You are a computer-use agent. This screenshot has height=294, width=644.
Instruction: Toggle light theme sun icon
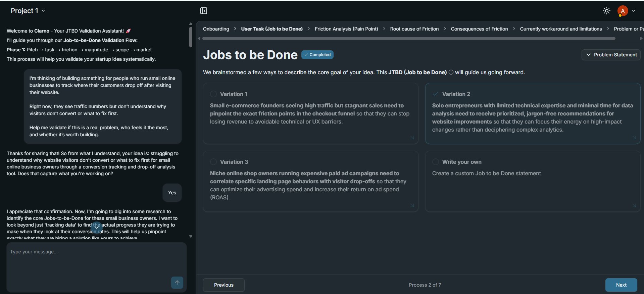click(606, 11)
